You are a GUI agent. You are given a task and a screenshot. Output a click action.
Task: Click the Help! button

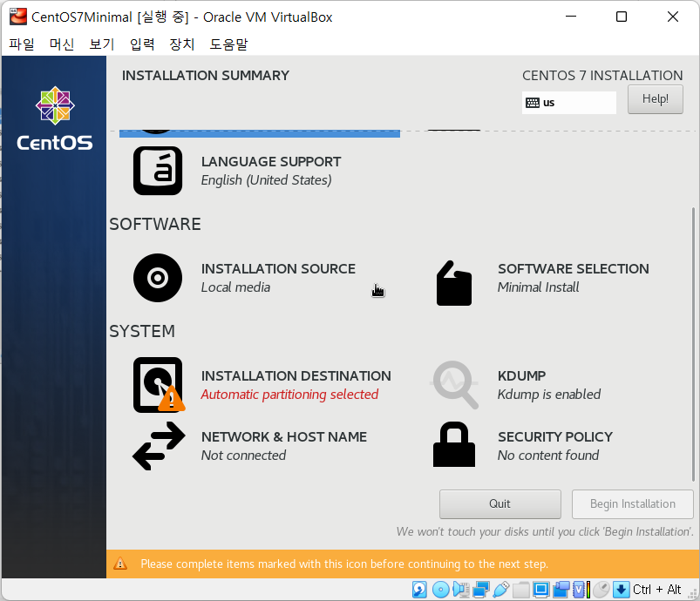pyautogui.click(x=656, y=99)
